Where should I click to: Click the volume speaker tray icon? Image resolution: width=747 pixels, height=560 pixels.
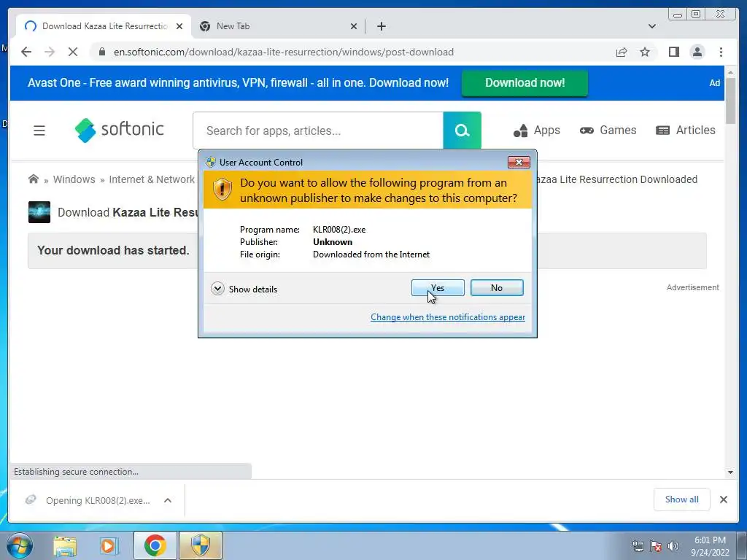[x=673, y=546]
